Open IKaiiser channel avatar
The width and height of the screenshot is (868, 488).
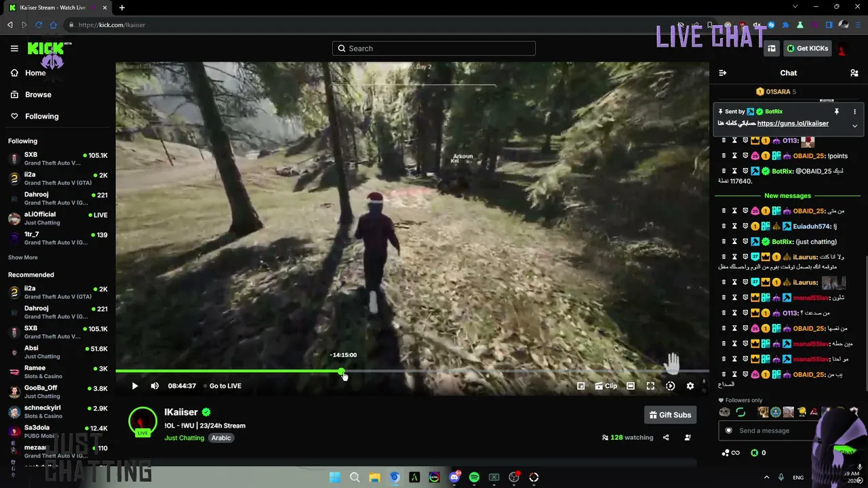coord(142,422)
